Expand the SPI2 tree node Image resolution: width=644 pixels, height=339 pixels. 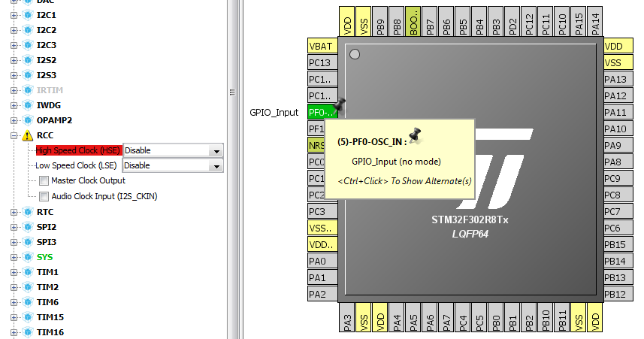[14, 227]
